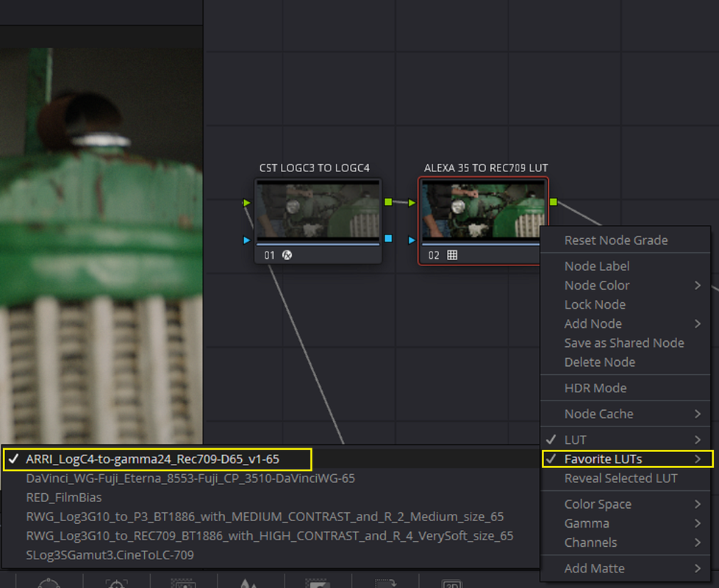Select the green RGB input triangle of node 02
The height and width of the screenshot is (588, 719).
(x=412, y=203)
